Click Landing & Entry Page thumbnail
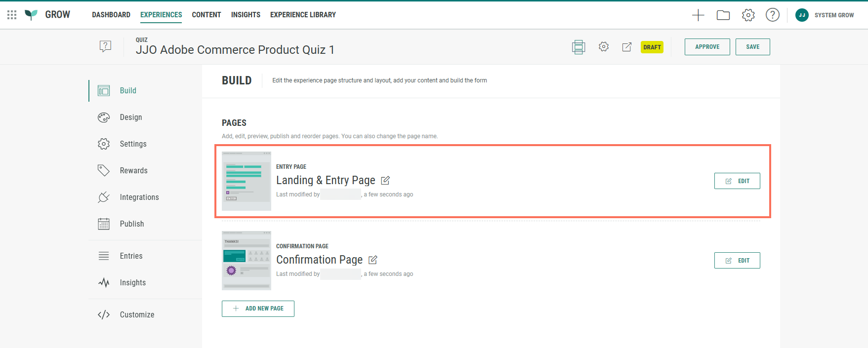The width and height of the screenshot is (868, 348). point(247,181)
